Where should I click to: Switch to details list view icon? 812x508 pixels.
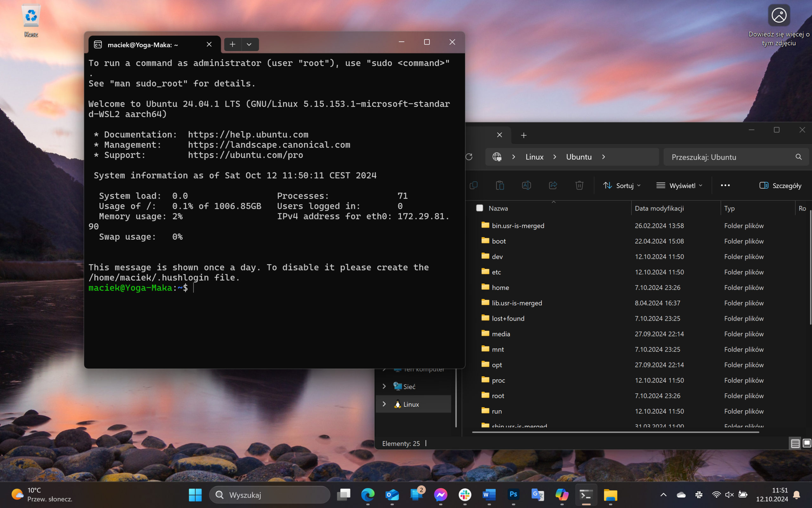tap(795, 444)
